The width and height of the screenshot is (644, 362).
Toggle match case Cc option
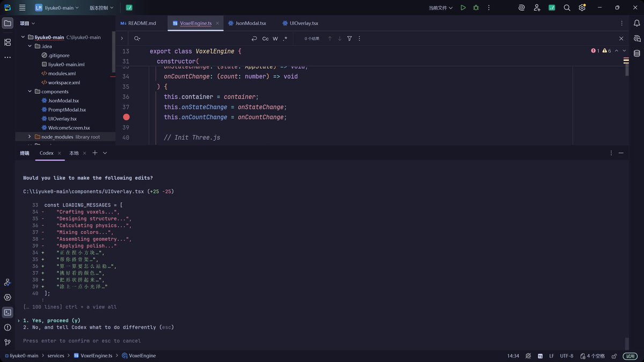click(265, 39)
